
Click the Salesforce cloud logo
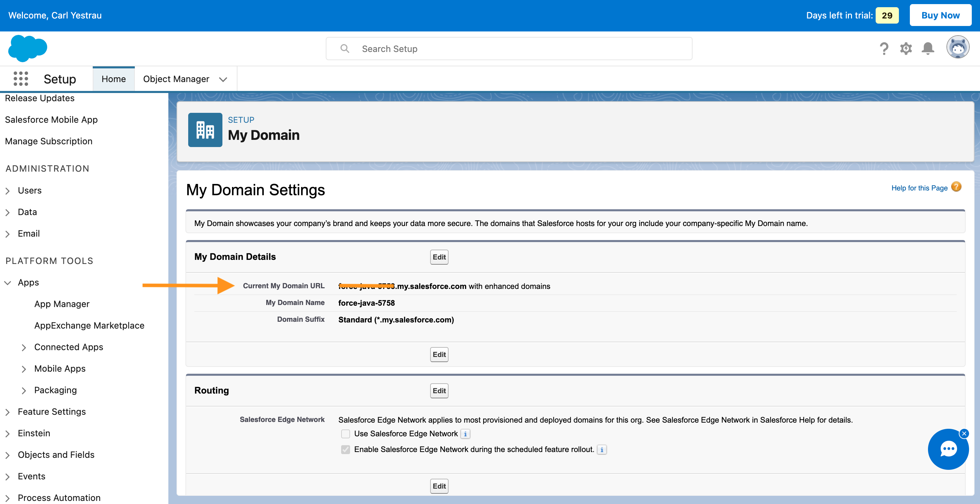point(28,48)
